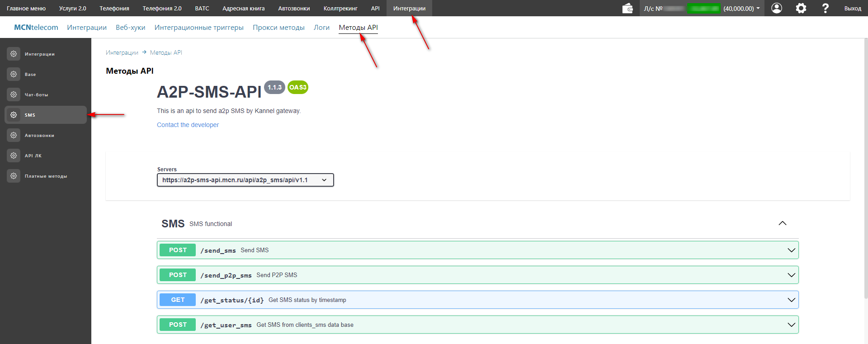Click Интеграции in the breadcrumb
This screenshot has height=344, width=868.
point(122,52)
